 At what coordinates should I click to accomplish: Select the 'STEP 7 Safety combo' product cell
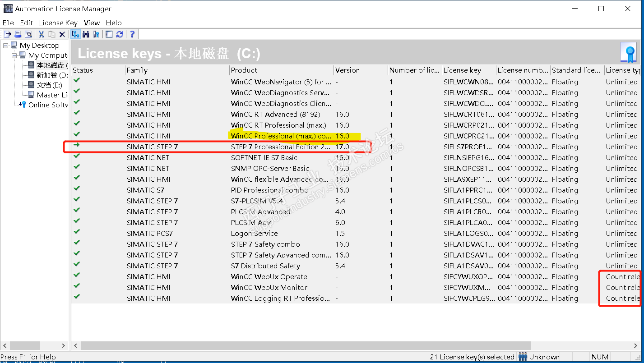point(265,244)
